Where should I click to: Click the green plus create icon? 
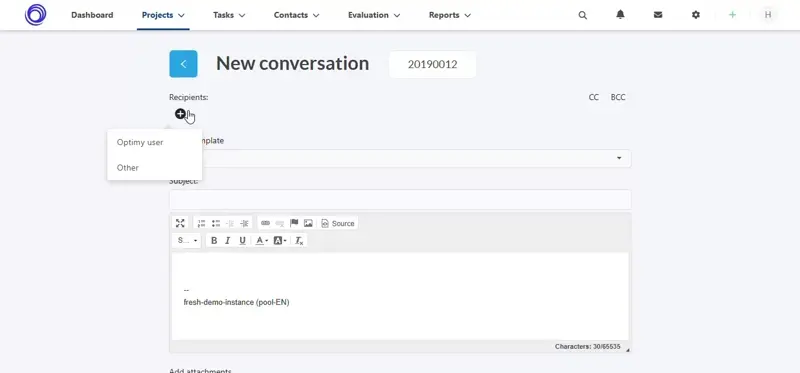pyautogui.click(x=733, y=15)
